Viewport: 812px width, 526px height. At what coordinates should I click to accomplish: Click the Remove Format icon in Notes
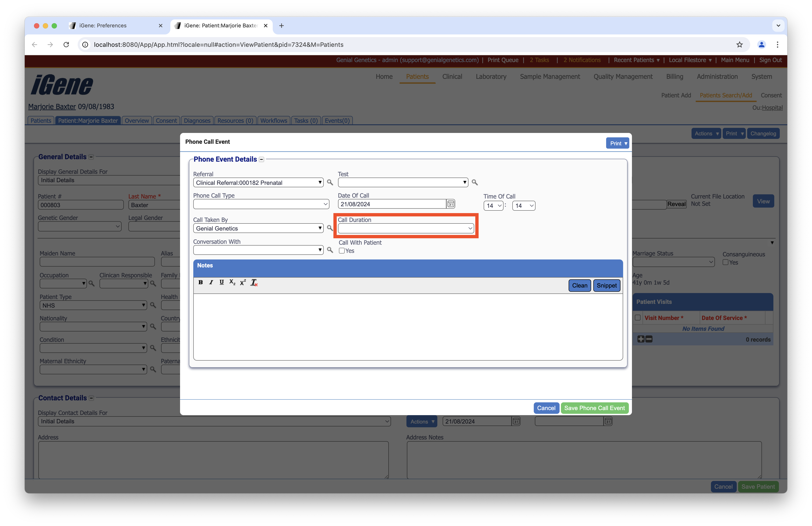pos(254,282)
